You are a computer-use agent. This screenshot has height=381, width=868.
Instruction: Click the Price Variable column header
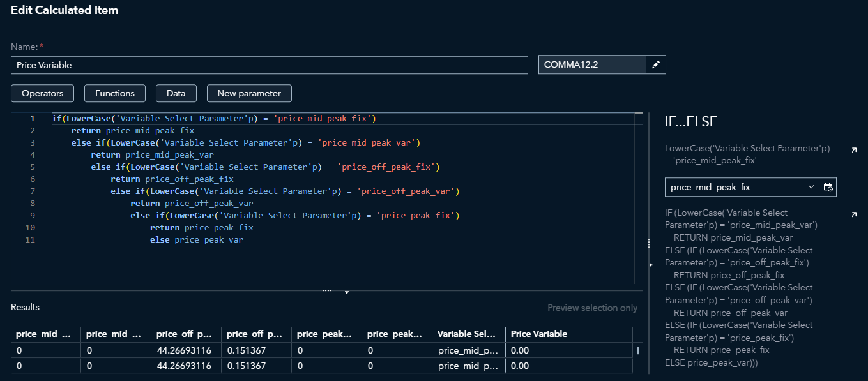539,334
